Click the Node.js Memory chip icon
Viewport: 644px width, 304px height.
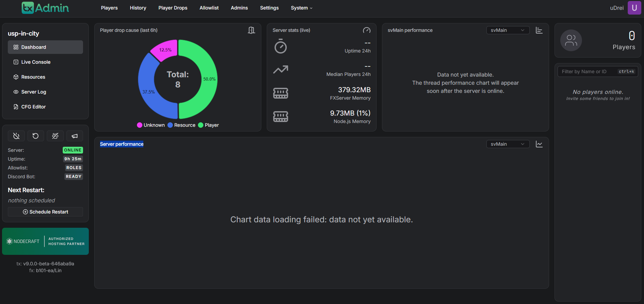[x=281, y=116]
